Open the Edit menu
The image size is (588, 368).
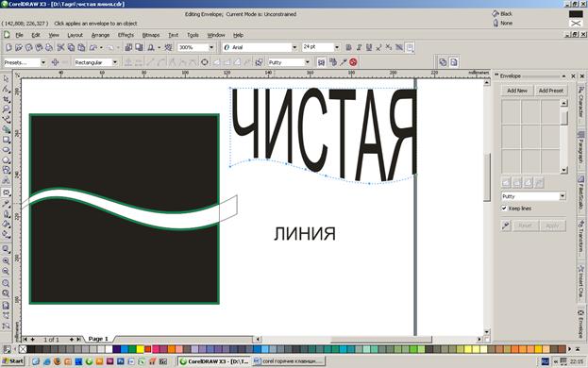tap(36, 35)
